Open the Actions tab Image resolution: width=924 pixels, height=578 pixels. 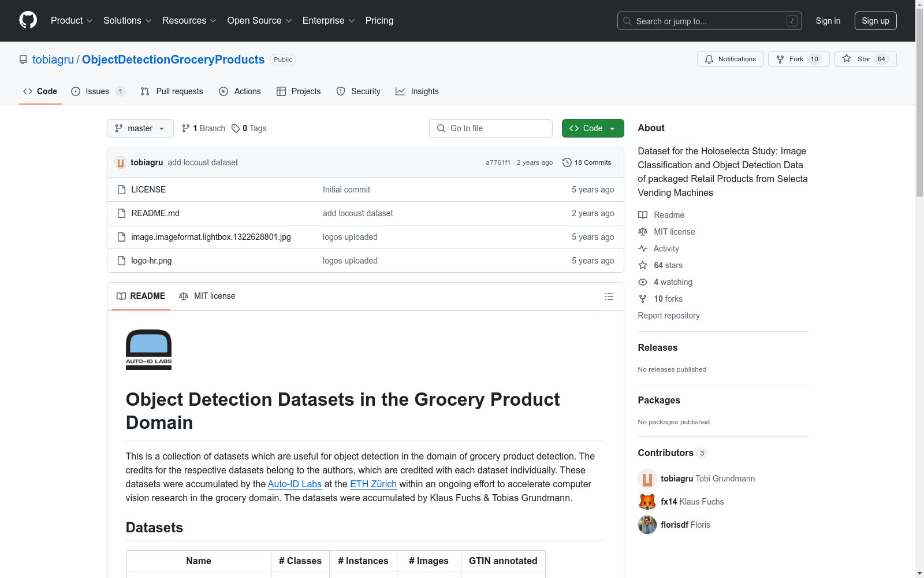tap(240, 91)
